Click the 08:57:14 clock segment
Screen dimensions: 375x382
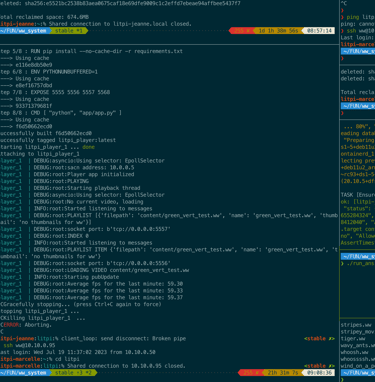[319, 31]
